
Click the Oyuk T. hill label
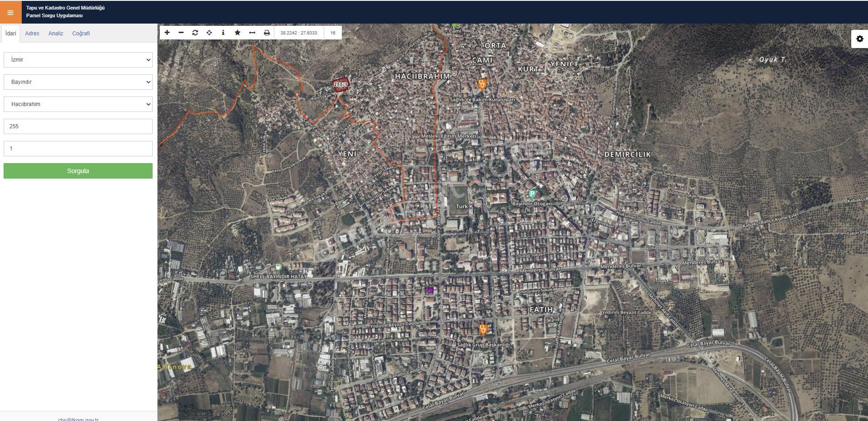(773, 59)
